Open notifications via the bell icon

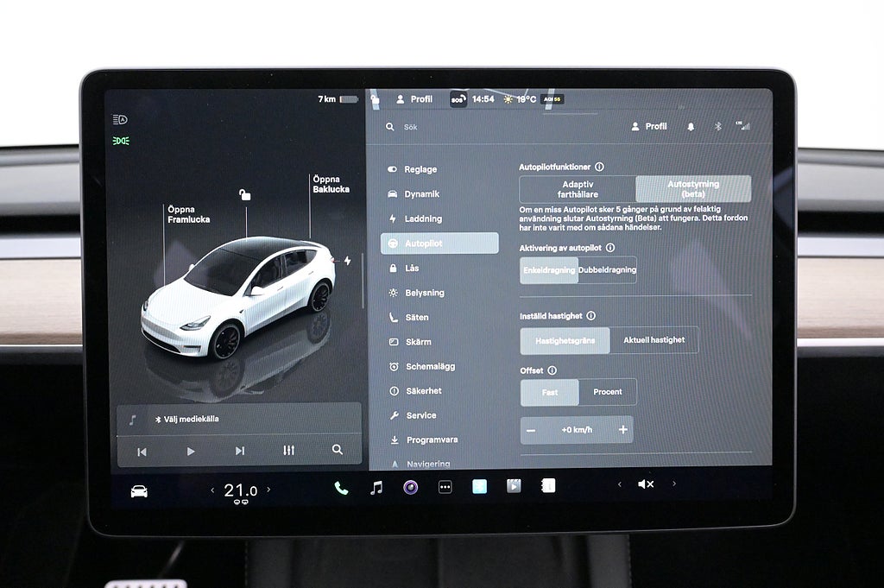(691, 126)
